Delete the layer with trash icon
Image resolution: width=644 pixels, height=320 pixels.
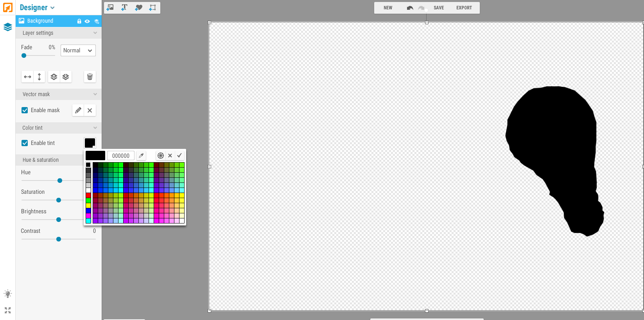90,77
